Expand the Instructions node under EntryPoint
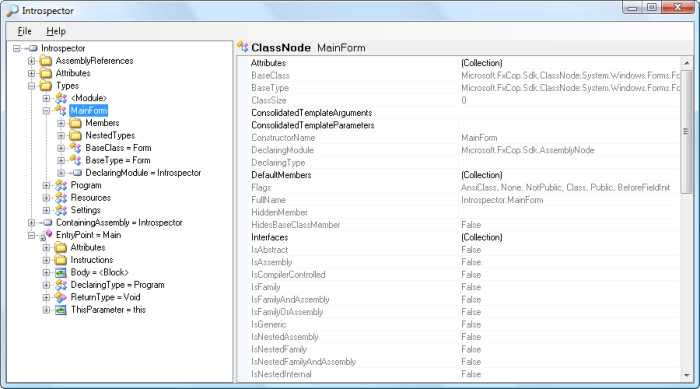This screenshot has width=700, height=389. tap(46, 260)
